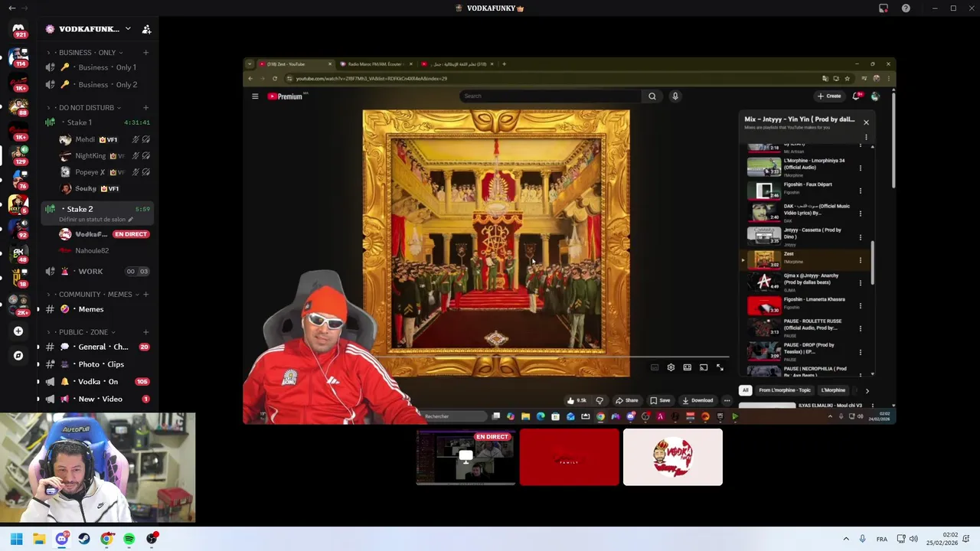This screenshot has width=980, height=551.
Task: Click the invite people icon beside server name
Action: tap(146, 29)
